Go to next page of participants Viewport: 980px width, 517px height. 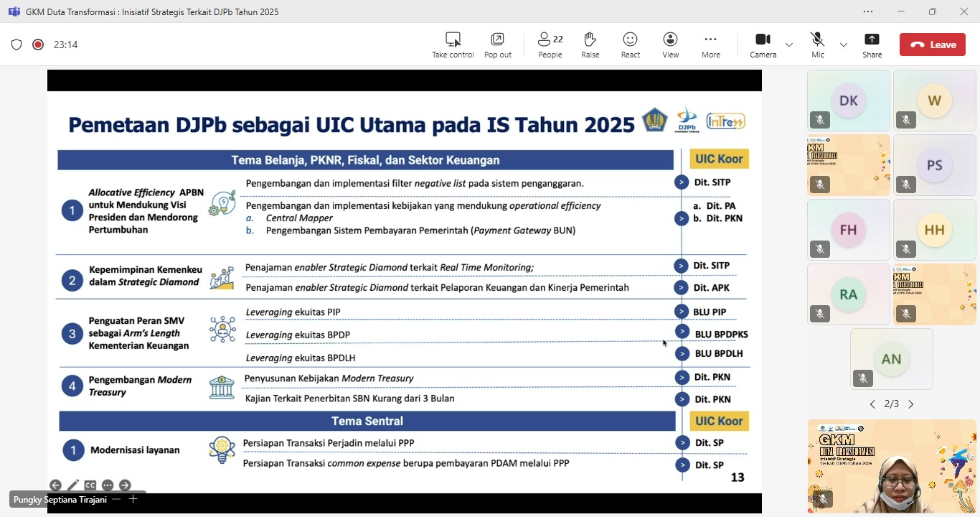point(911,404)
